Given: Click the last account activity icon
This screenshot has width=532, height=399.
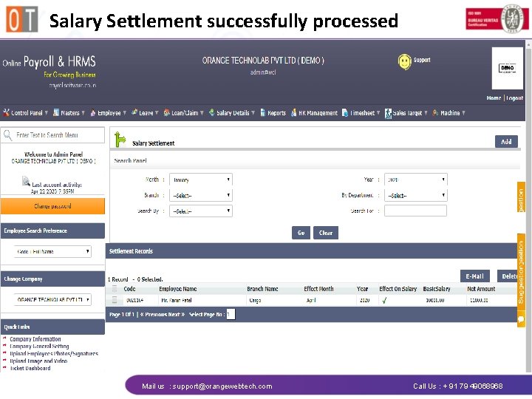Looking at the screenshot, I should click(26, 181).
